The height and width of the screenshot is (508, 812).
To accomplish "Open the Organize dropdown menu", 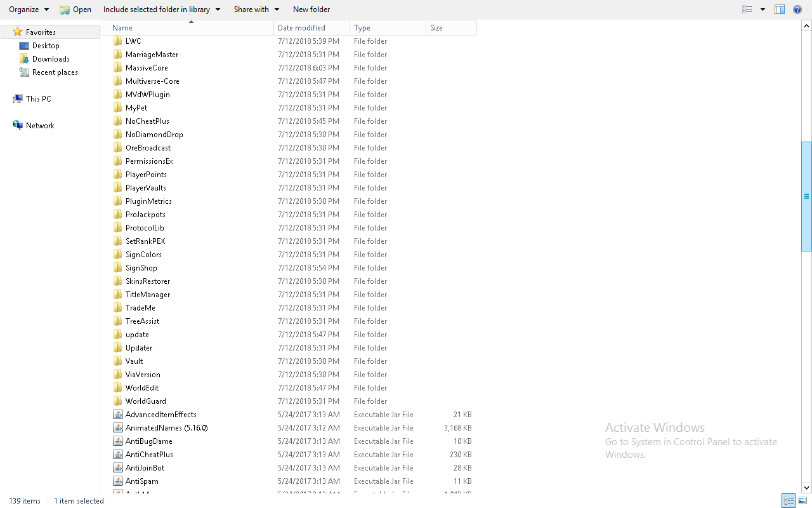I will click(29, 10).
